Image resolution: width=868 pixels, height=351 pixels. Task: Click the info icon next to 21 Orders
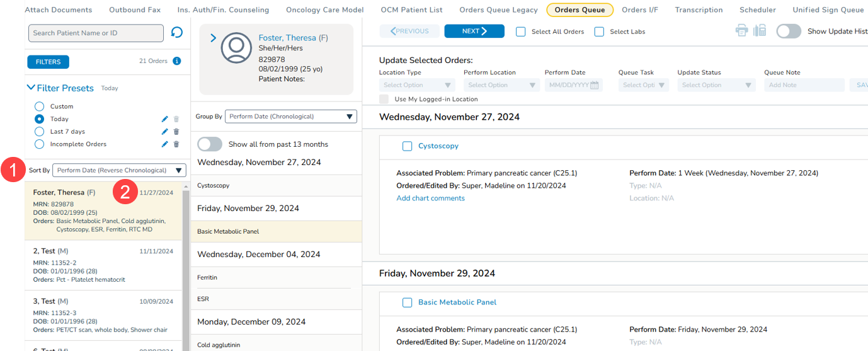coord(177,61)
